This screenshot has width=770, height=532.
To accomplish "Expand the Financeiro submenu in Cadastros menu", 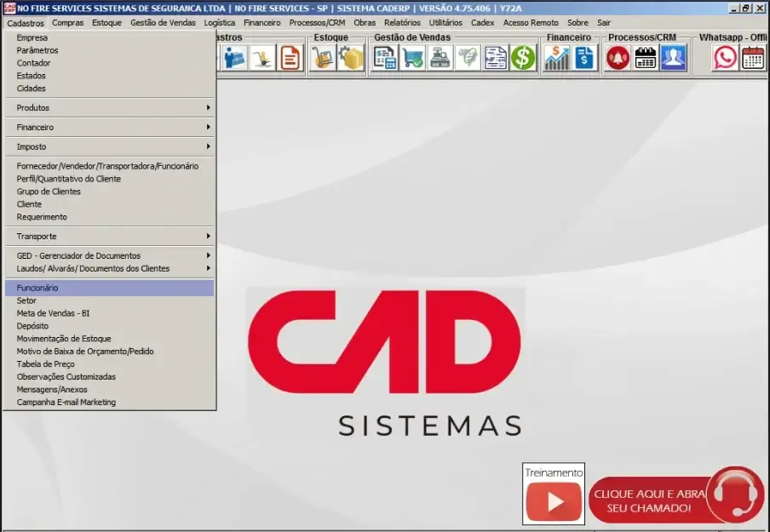I will tap(109, 127).
